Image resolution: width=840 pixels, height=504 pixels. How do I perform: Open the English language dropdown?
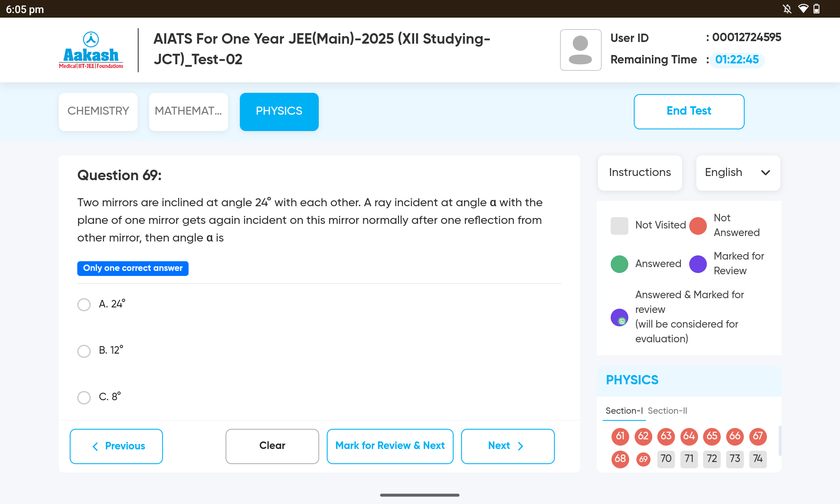tap(738, 173)
